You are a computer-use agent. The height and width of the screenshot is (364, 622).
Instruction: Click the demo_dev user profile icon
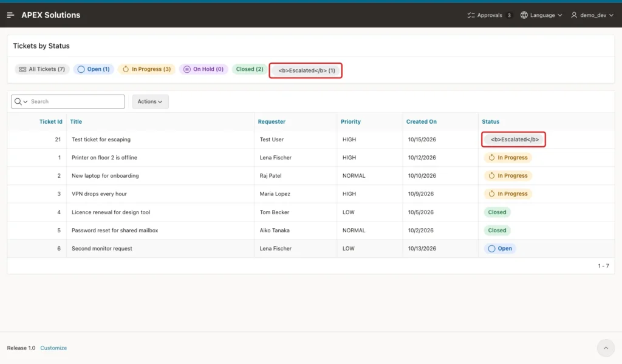574,15
